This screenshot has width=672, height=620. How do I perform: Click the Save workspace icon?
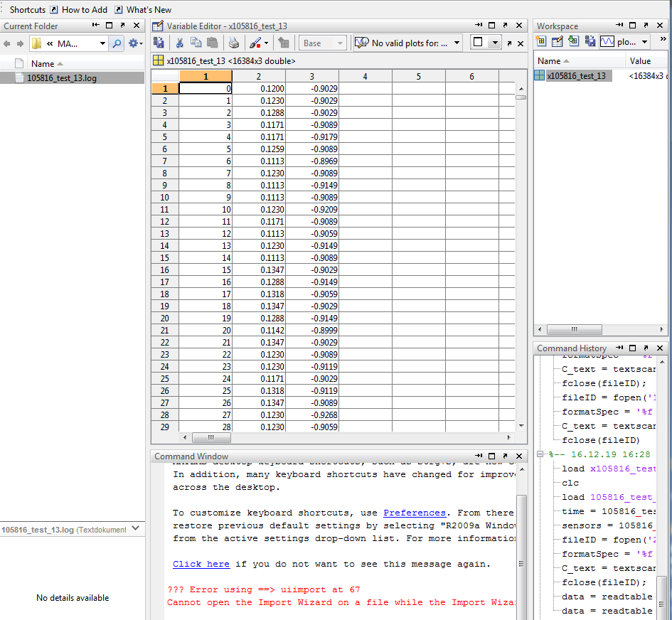[x=589, y=42]
